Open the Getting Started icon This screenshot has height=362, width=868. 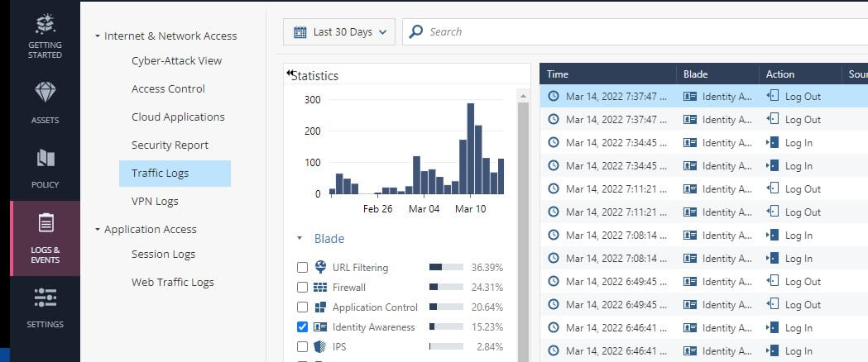click(x=45, y=25)
